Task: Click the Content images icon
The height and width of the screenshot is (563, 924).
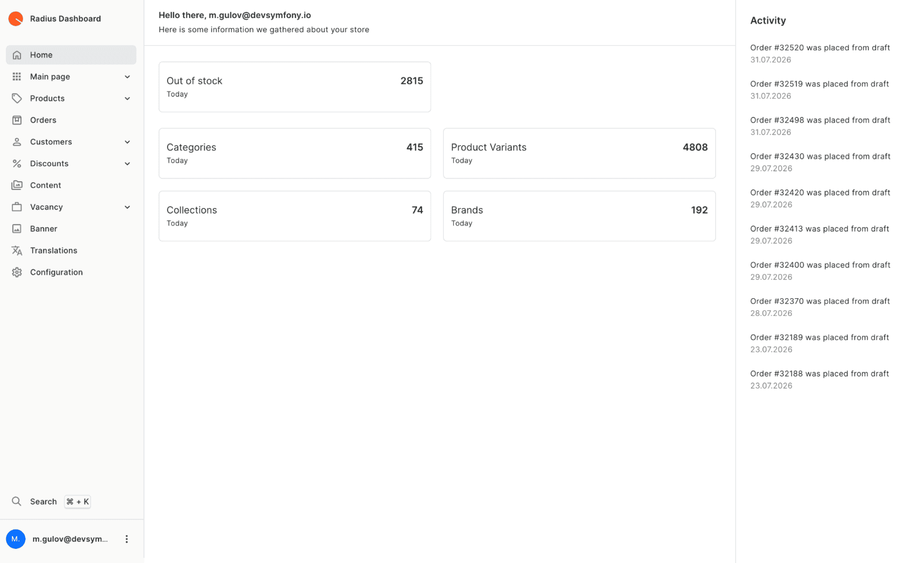Action: click(17, 185)
